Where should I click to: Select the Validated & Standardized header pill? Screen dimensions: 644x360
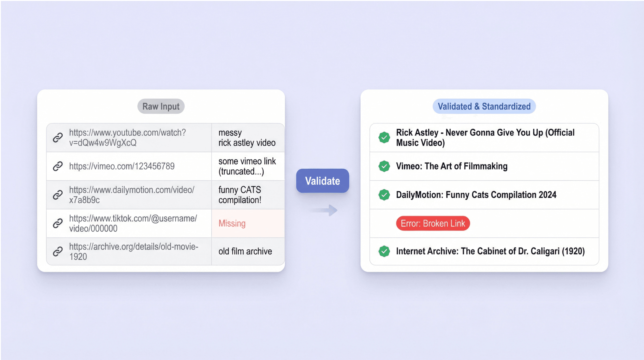click(x=484, y=106)
